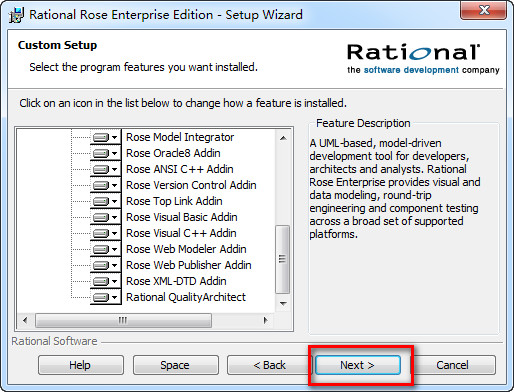The width and height of the screenshot is (514, 392).
Task: Select Rose Version Control Addin label
Action: [x=191, y=185]
